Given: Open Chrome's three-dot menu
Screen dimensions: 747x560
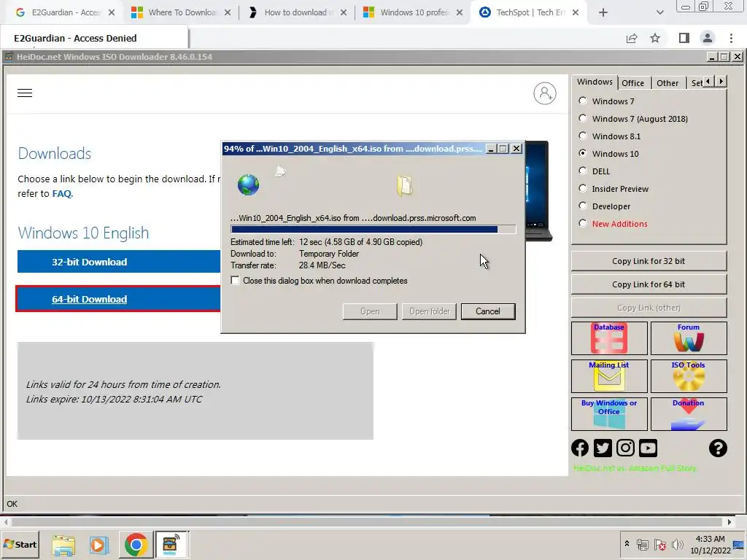Looking at the screenshot, I should (x=731, y=38).
